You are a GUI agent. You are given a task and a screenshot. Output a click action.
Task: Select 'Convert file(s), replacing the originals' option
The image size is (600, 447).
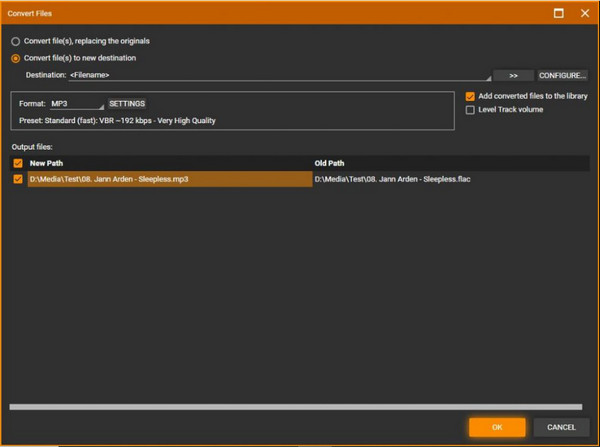pos(15,41)
